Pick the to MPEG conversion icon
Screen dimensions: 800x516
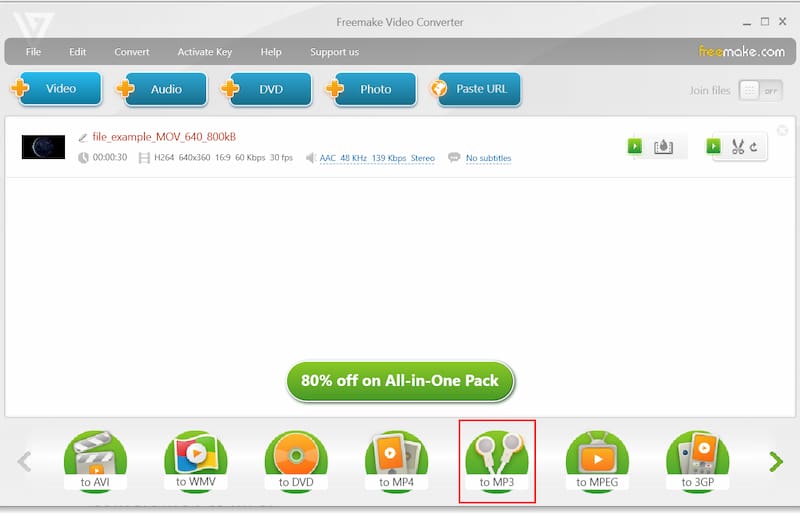[597, 462]
